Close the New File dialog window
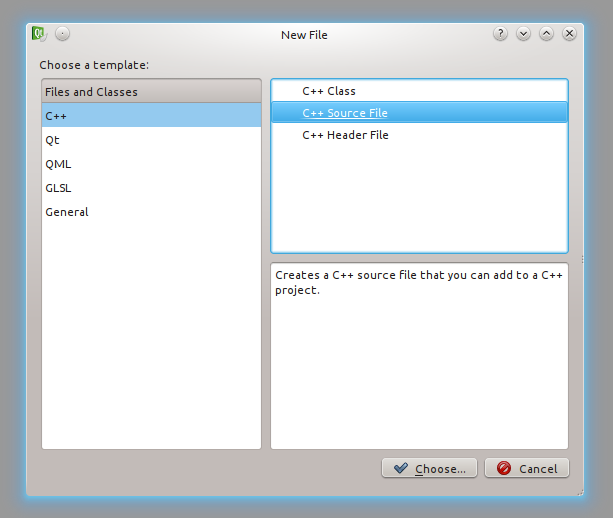Screen dimensions: 613x518 click(569, 34)
